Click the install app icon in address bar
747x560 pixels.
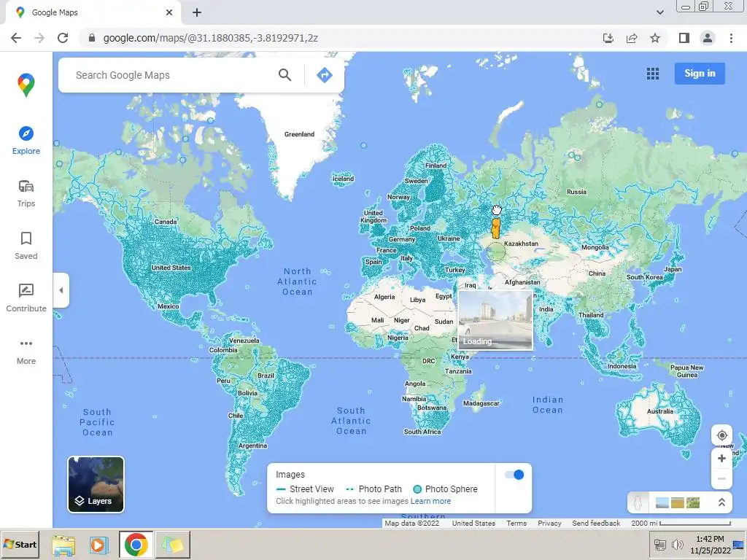point(608,38)
